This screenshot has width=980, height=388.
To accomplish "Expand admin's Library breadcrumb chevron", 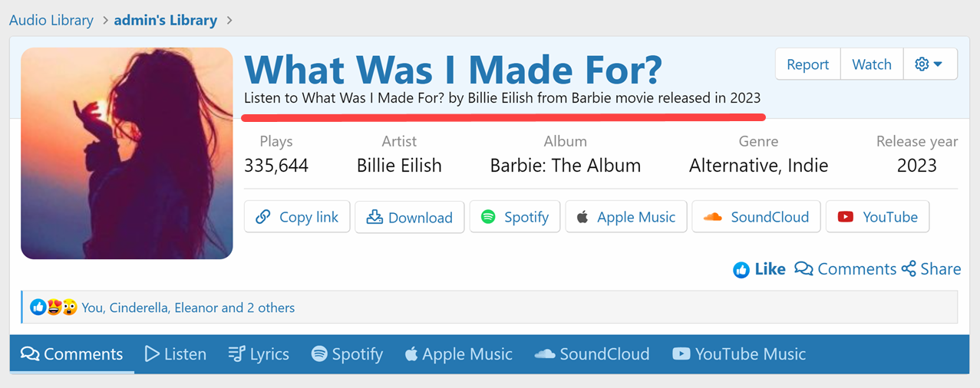I will coord(230,21).
